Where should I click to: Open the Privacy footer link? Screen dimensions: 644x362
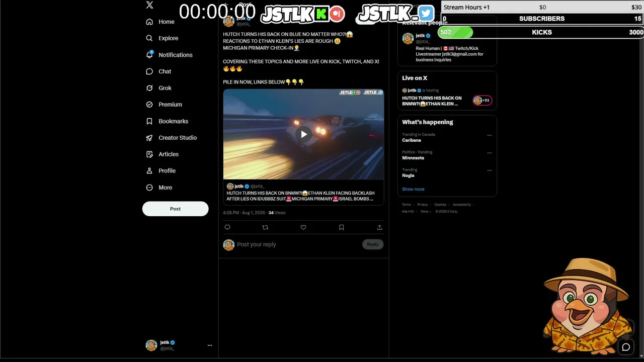(423, 205)
